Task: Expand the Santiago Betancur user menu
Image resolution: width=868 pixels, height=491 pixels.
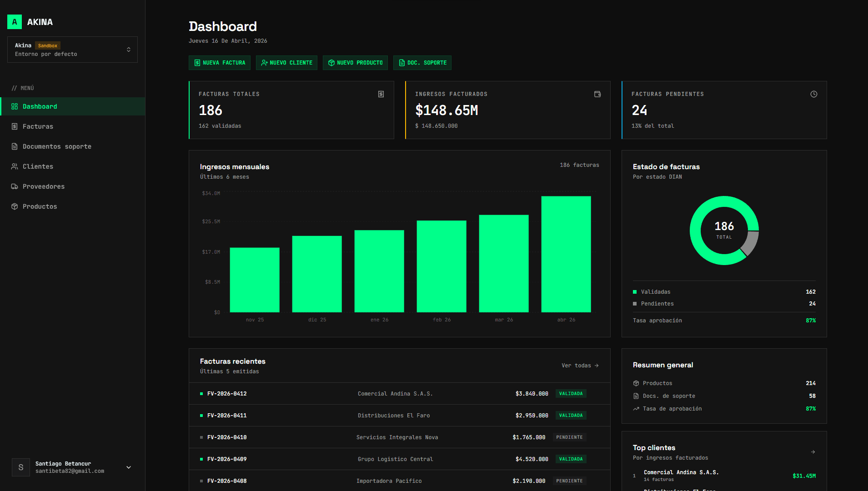Action: click(x=129, y=467)
